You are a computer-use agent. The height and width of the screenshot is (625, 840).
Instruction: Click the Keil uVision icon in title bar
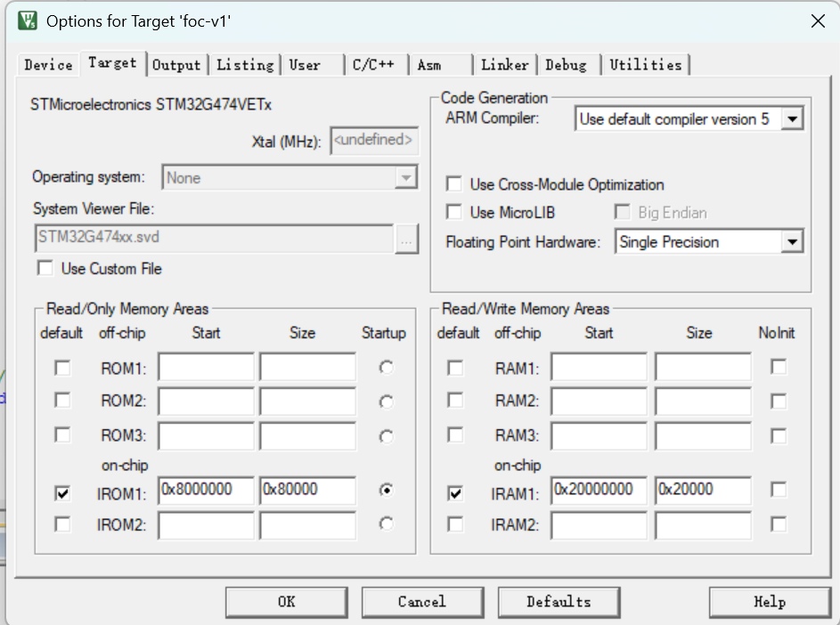pyautogui.click(x=28, y=20)
